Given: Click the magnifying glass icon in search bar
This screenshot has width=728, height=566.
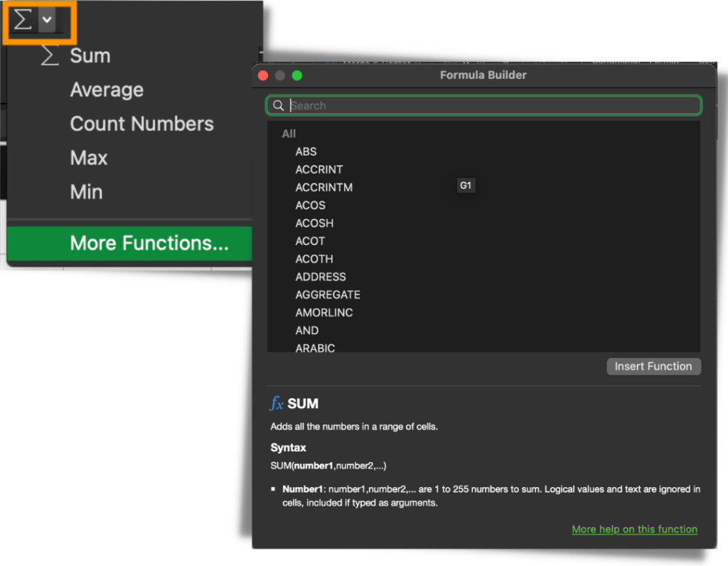Looking at the screenshot, I should click(278, 105).
